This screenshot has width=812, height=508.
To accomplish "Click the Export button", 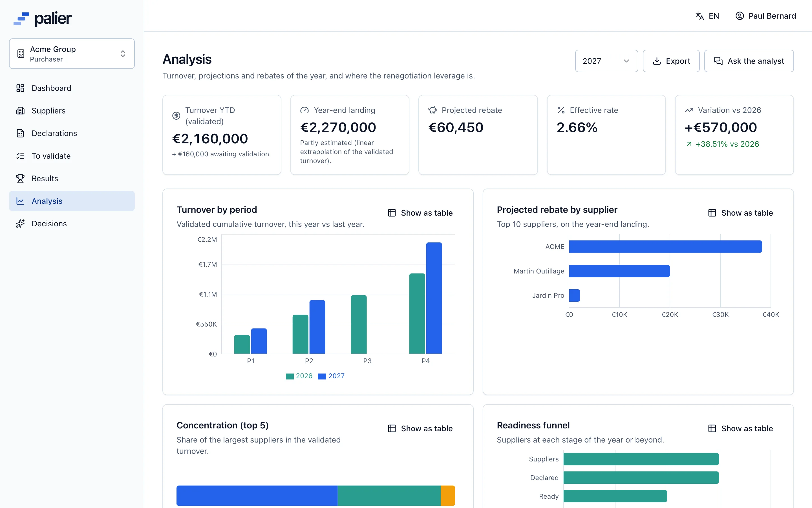I will [671, 61].
